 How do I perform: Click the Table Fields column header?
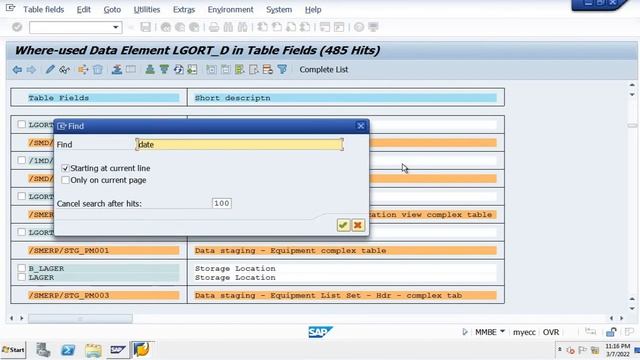pyautogui.click(x=103, y=98)
